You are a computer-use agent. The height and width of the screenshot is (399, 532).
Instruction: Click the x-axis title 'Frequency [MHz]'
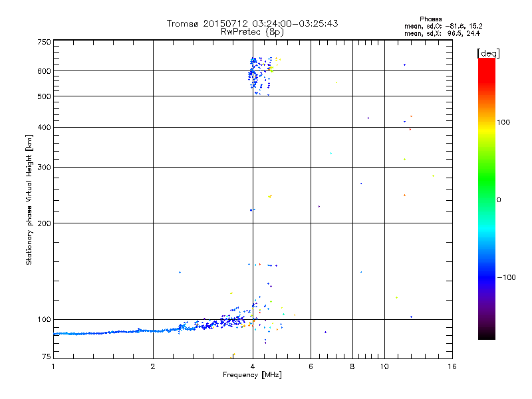[x=252, y=375]
